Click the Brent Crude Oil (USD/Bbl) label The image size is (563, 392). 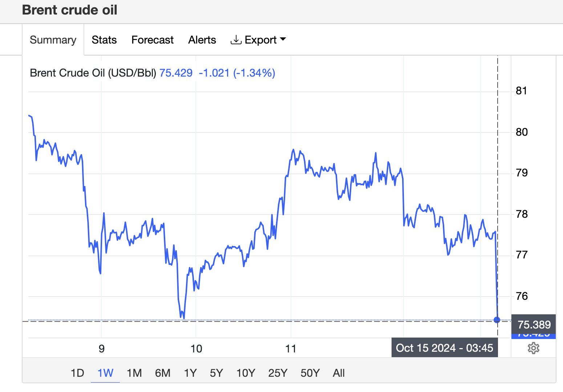pyautogui.click(x=93, y=73)
